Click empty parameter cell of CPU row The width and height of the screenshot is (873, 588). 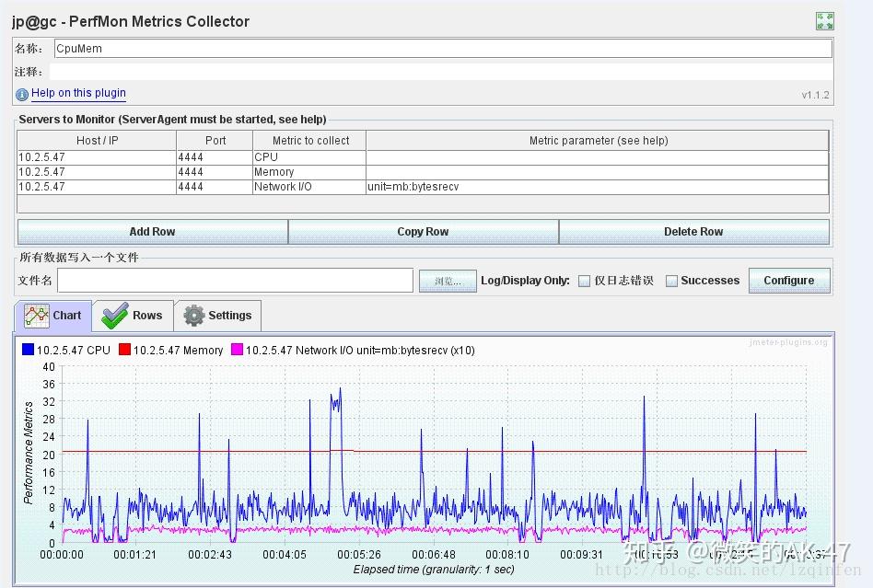(598, 157)
